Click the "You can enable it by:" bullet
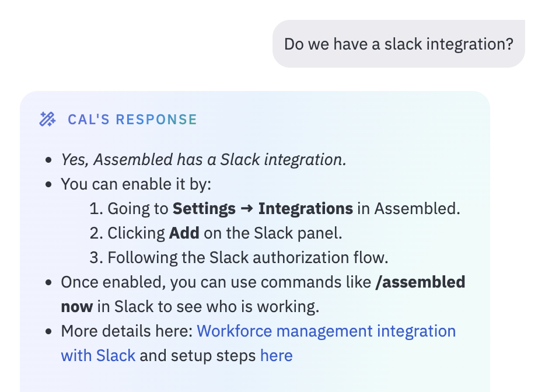 tap(136, 184)
